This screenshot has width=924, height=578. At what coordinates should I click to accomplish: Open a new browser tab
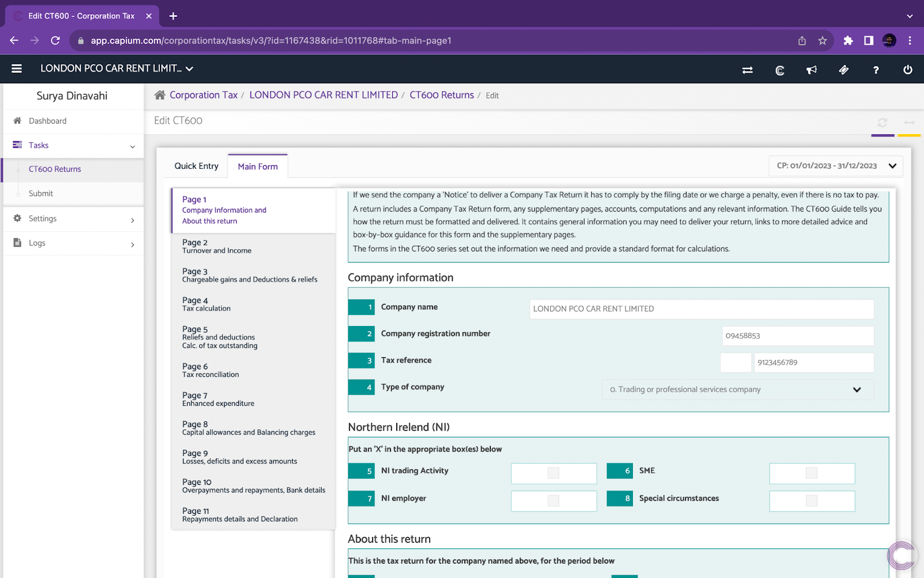coord(173,16)
